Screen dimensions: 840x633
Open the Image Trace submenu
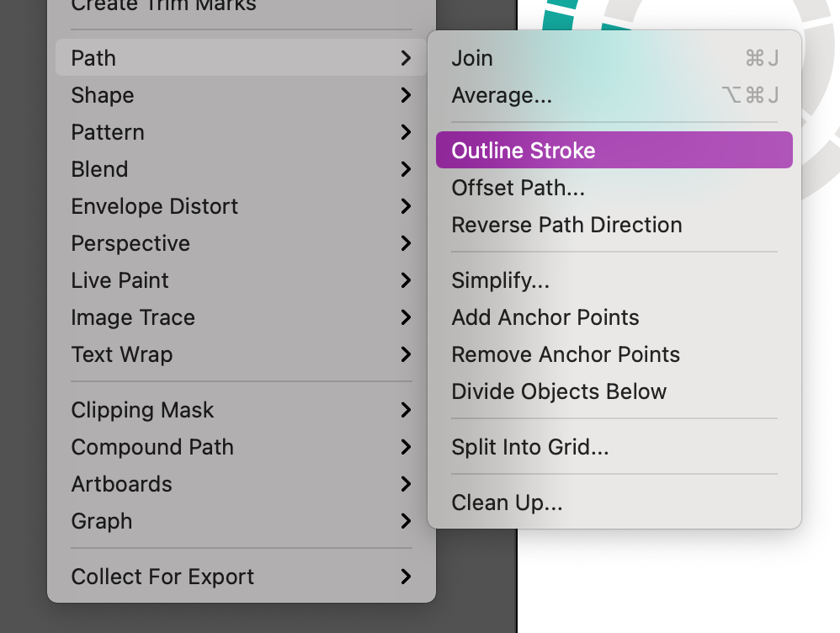133,317
